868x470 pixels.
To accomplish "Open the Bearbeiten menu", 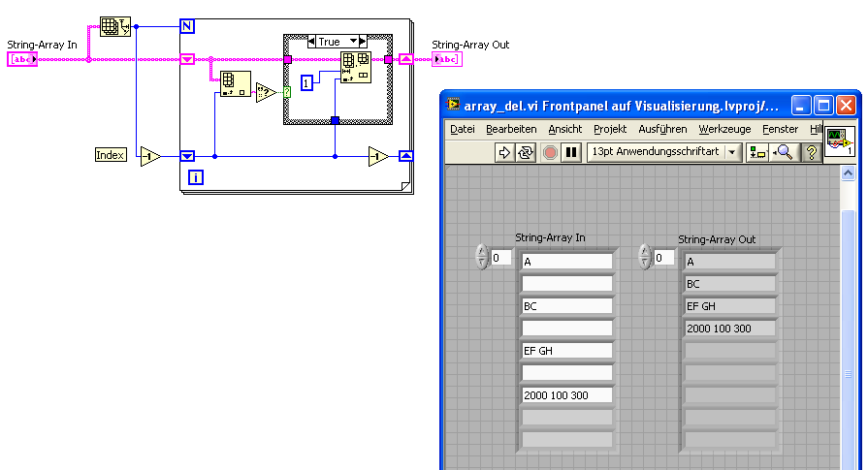I will tap(511, 130).
